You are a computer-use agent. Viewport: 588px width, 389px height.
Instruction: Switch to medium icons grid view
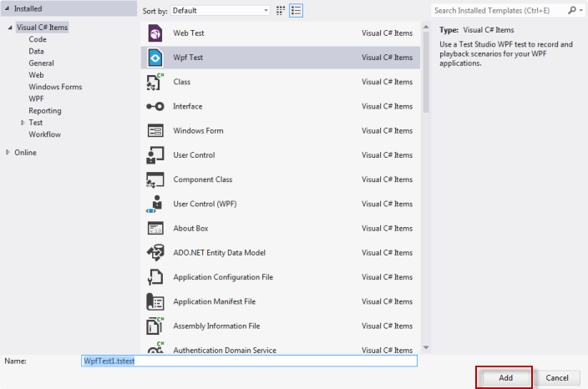point(281,11)
